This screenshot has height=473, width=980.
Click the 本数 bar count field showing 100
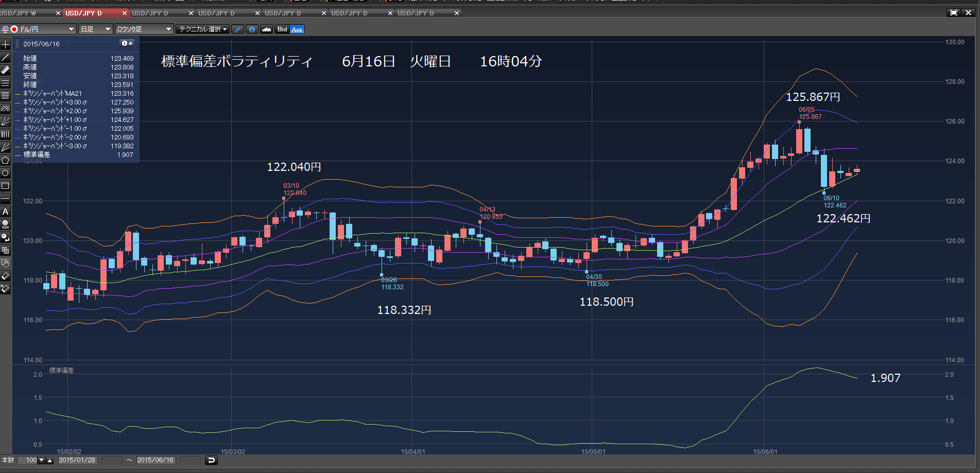pos(28,460)
